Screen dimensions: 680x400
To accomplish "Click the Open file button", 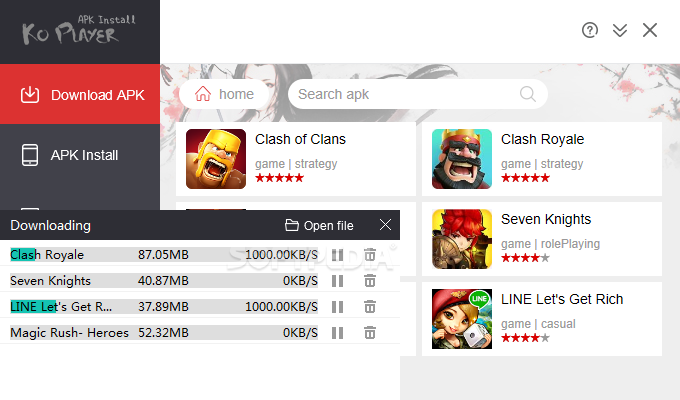I will (x=319, y=226).
